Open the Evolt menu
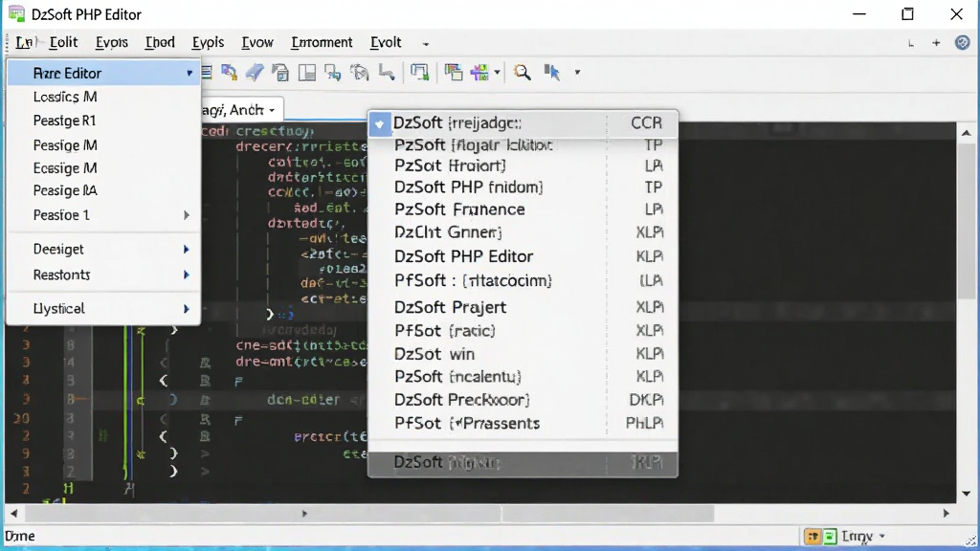 coord(385,42)
